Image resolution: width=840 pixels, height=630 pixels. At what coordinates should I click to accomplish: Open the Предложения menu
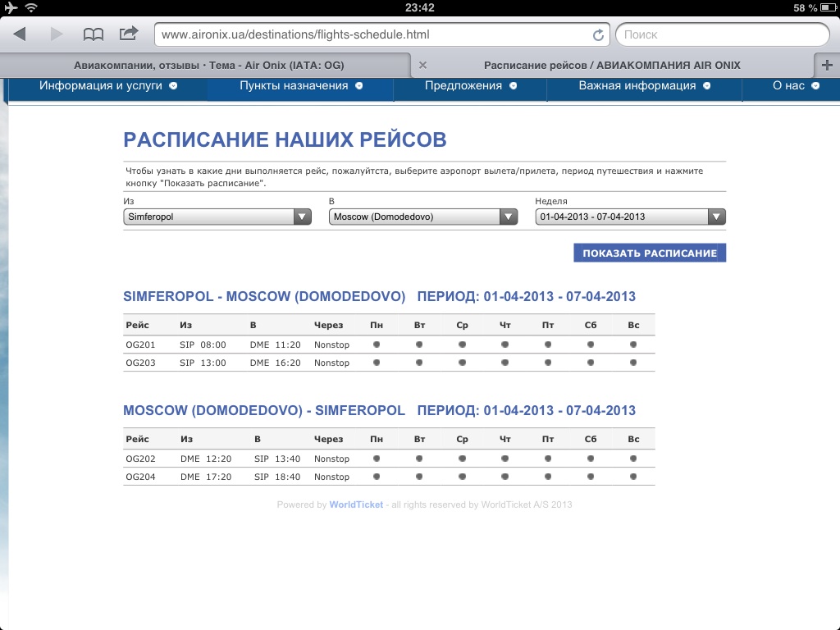[470, 85]
